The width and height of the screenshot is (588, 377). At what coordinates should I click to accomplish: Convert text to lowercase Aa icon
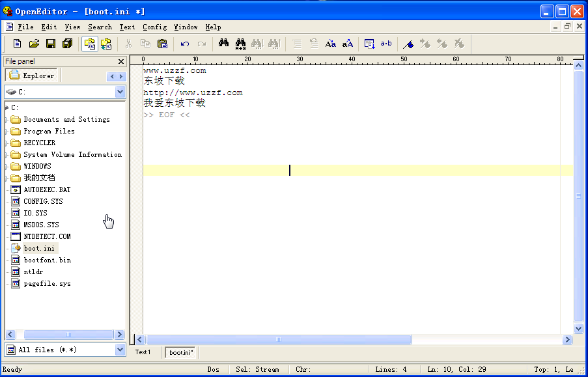(330, 44)
